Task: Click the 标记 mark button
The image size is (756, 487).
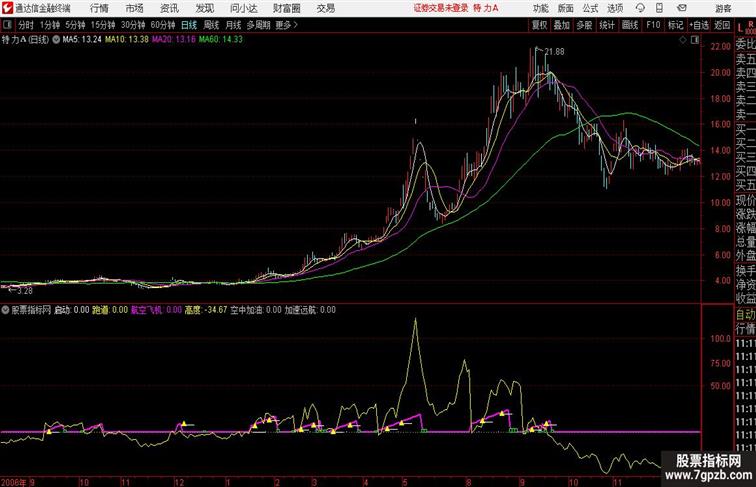Action: point(675,25)
